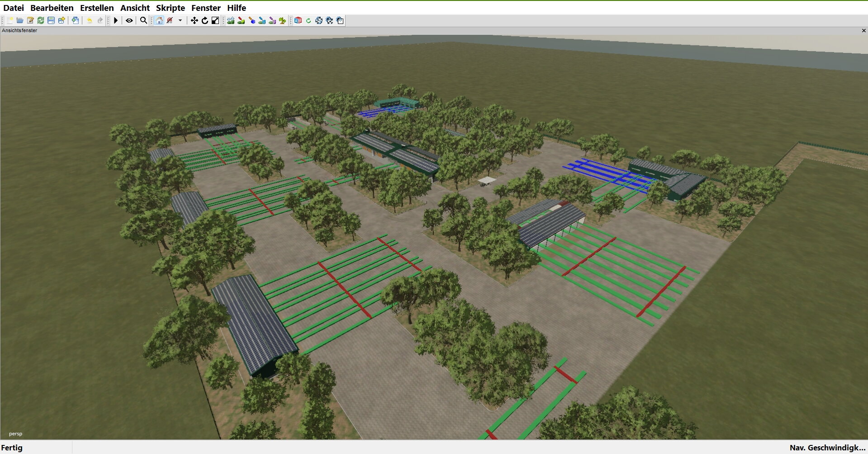Close the Ansichtsfenster panel
This screenshot has height=454, width=868.
(x=863, y=31)
